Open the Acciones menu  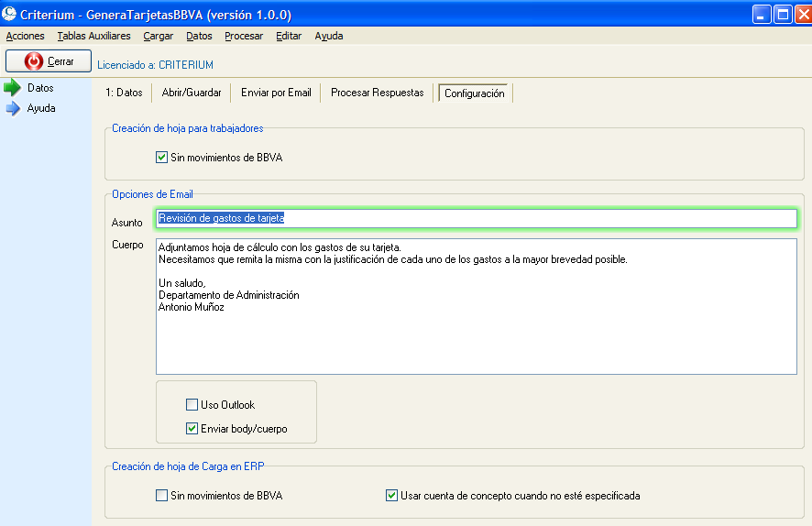tap(25, 36)
